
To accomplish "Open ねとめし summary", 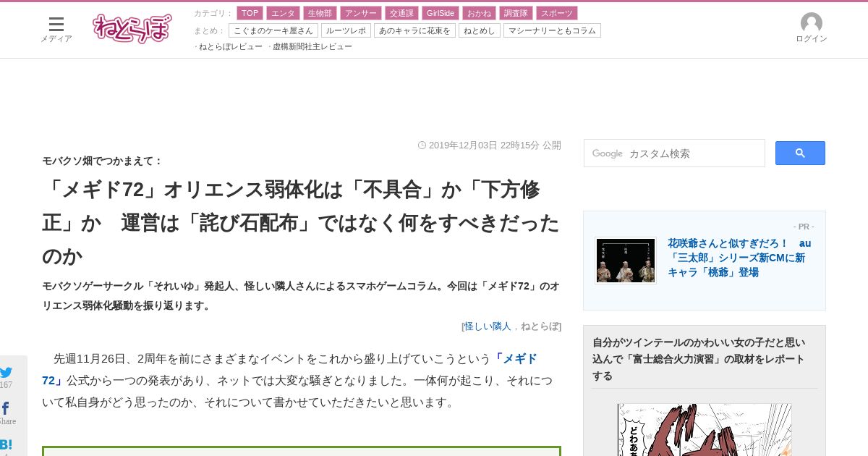I will click(x=479, y=30).
